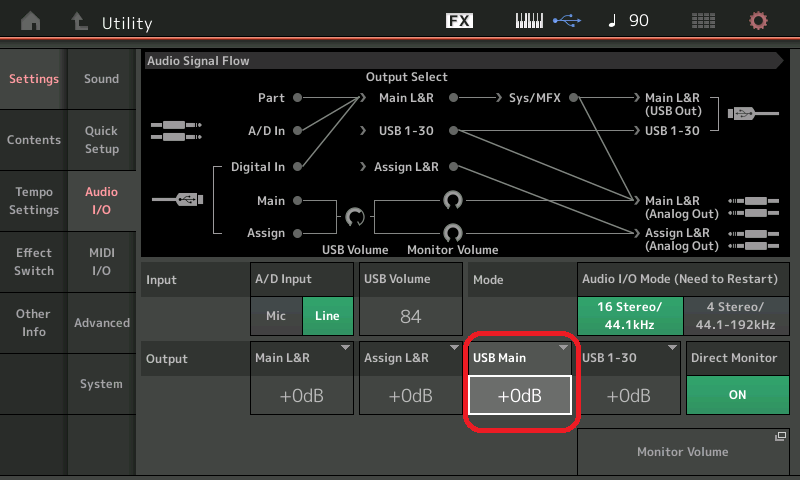Set A/D Input to Mic

pyautogui.click(x=276, y=316)
